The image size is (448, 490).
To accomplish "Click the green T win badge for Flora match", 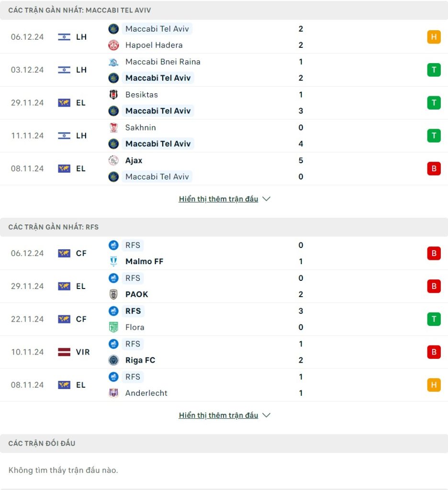I will click(434, 319).
